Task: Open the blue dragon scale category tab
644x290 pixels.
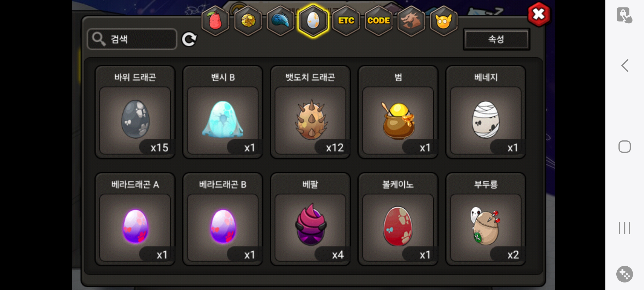Action: (280, 21)
